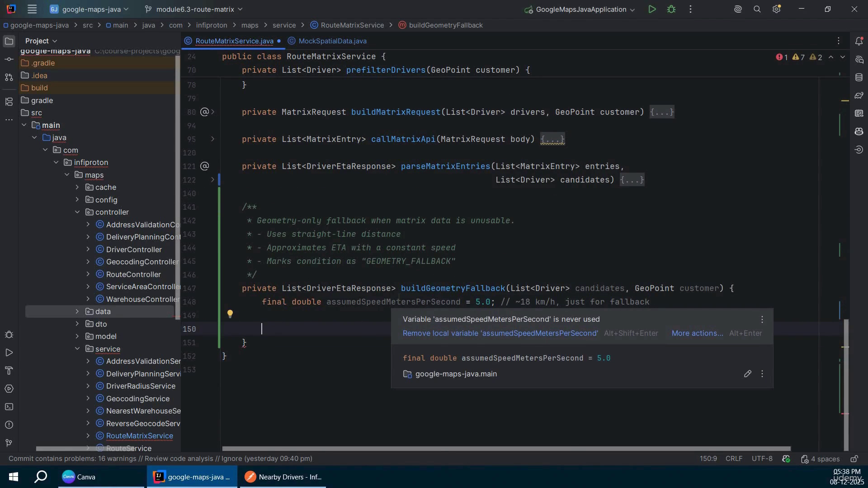Click the quick-fix lightbulb on line 149
This screenshot has width=868, height=488.
[230, 314]
